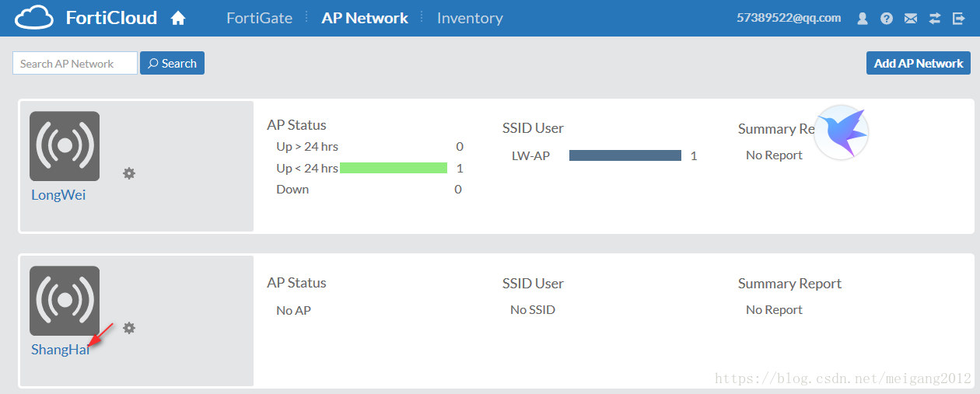Click LongWei's 'AP Status' heading
This screenshot has width=980, height=394.
[296, 125]
